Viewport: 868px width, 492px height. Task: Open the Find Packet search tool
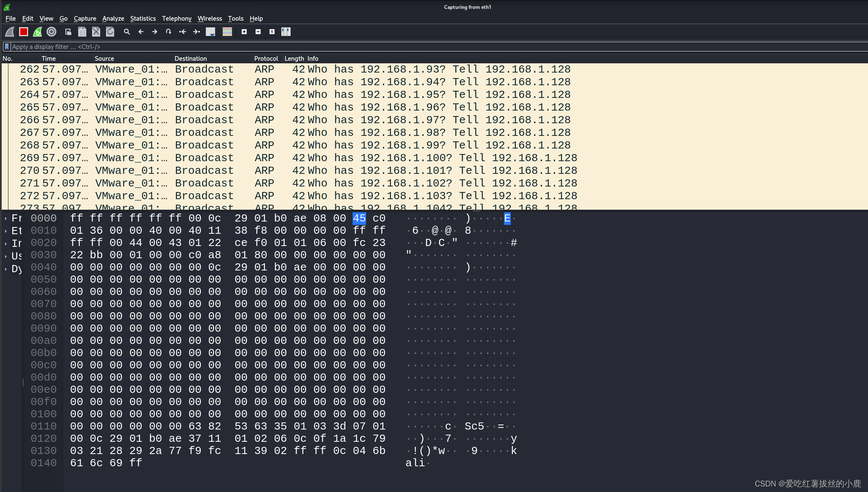pos(127,32)
